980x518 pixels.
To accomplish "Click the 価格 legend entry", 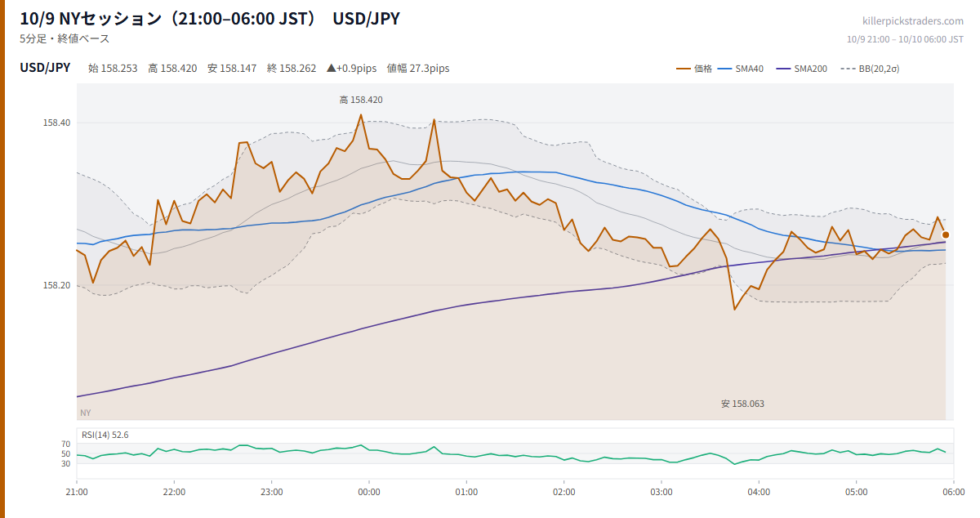I will tap(694, 69).
